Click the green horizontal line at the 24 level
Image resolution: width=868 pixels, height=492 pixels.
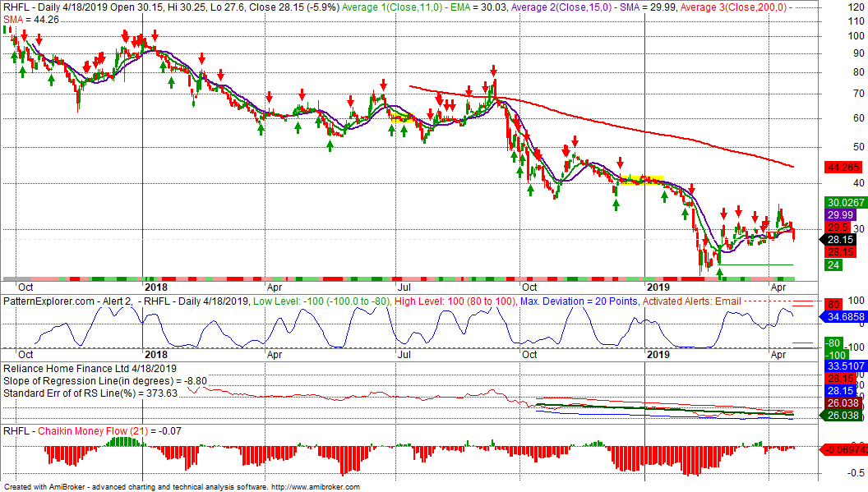tap(756, 264)
